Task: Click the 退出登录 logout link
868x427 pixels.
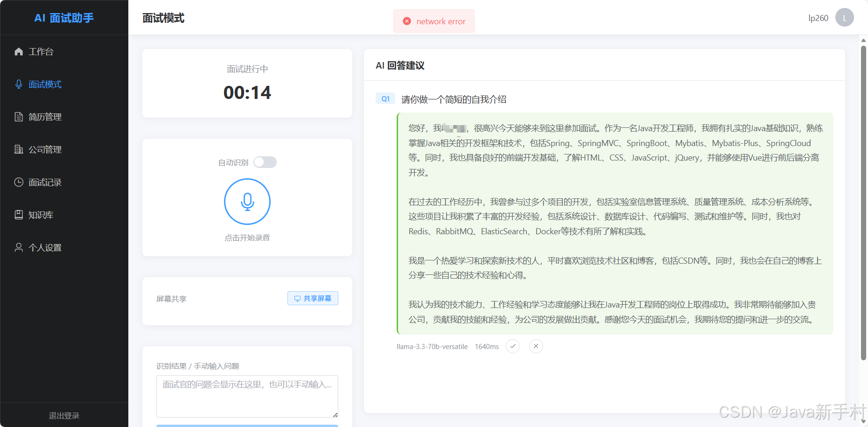Action: 64,415
